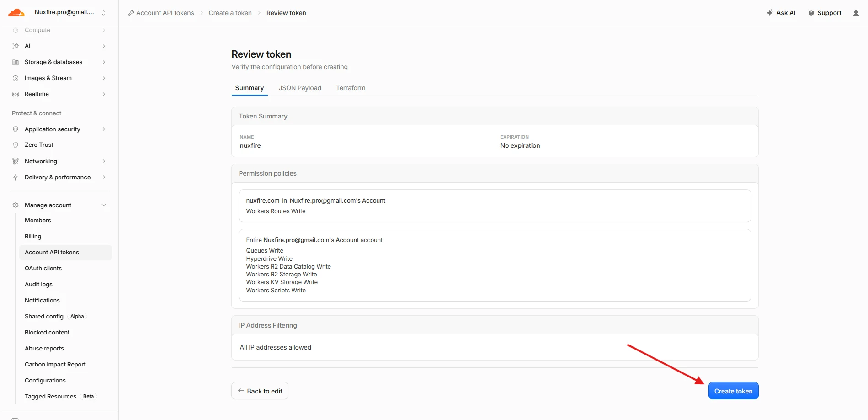
Task: Click 'Workers Routes Write' permission text
Action: coord(276,211)
